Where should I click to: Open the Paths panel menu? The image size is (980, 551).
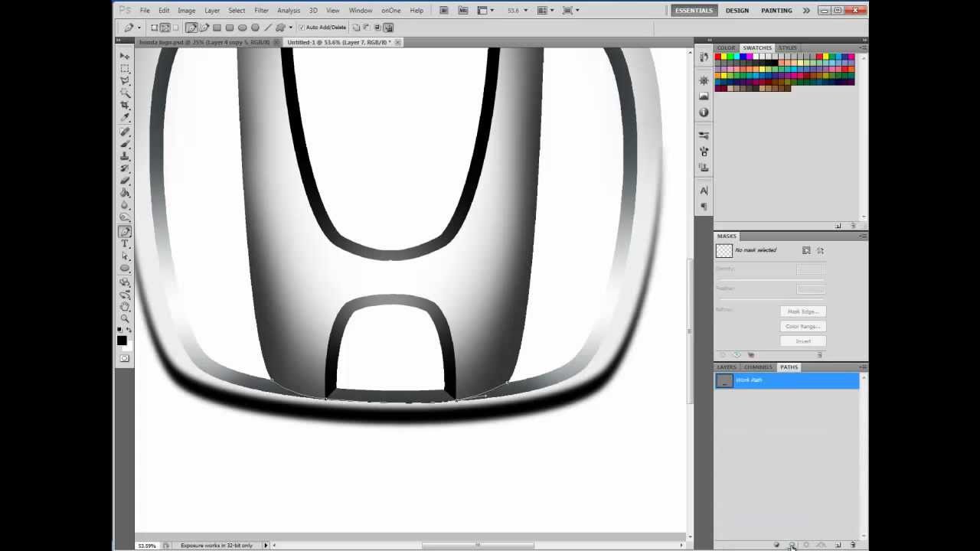pyautogui.click(x=863, y=367)
